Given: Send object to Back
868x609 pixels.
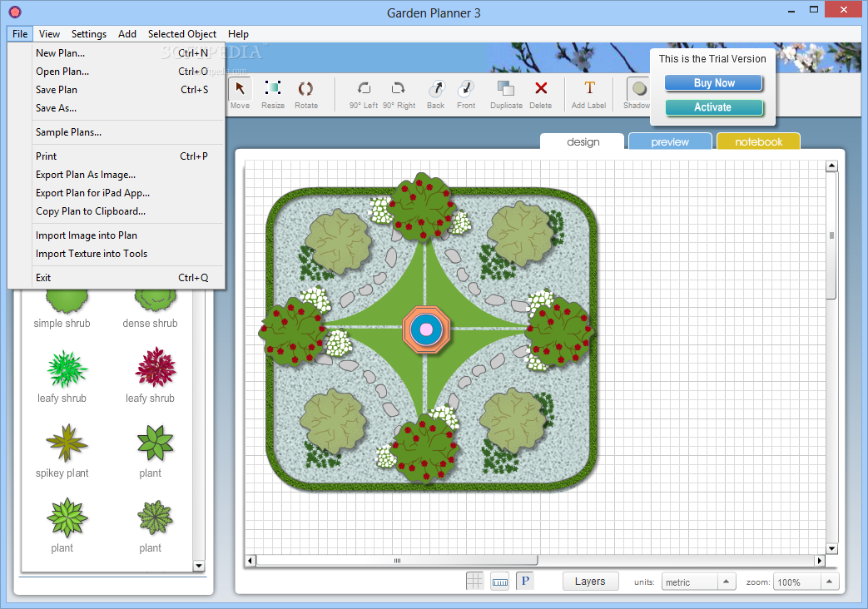Looking at the screenshot, I should tap(435, 94).
